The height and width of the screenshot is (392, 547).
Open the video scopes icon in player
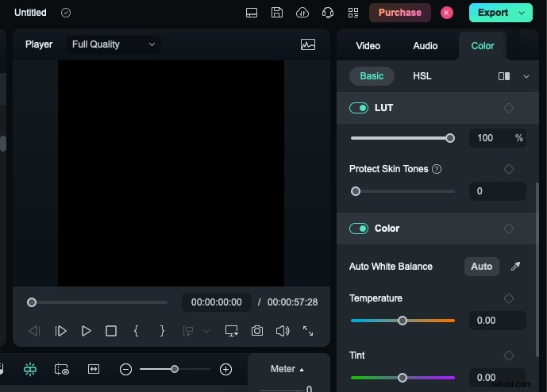click(308, 44)
